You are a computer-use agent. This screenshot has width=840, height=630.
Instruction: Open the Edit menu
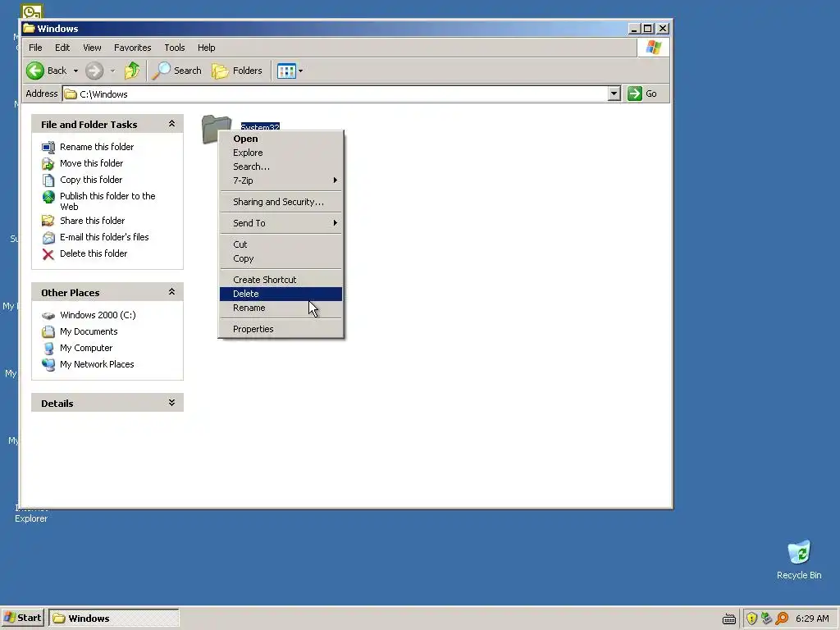click(x=62, y=48)
